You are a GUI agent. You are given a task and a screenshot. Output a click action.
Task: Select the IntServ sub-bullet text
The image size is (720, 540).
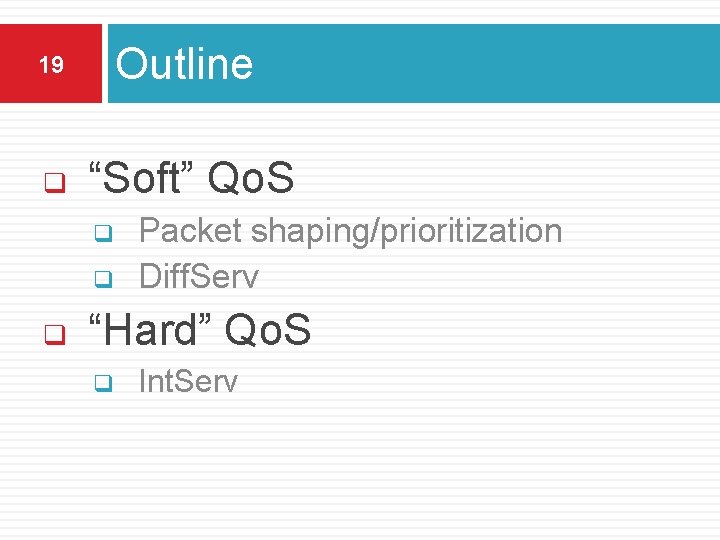click(x=188, y=381)
